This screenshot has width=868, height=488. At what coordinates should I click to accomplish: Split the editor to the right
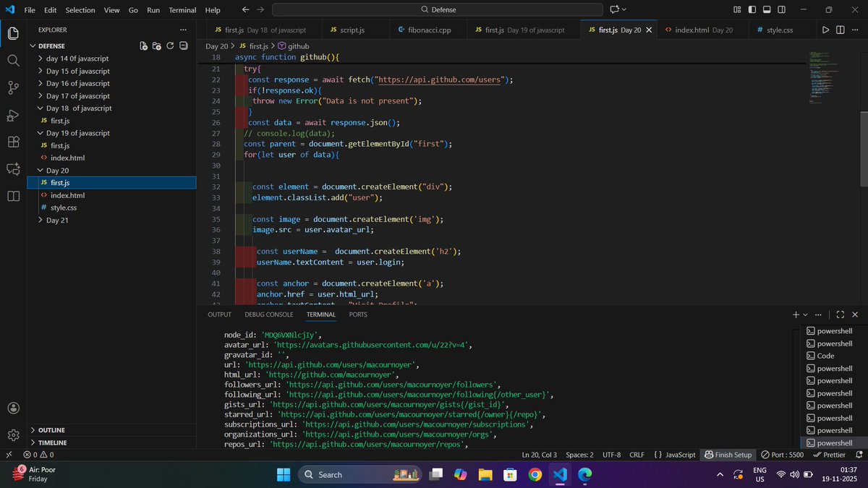(840, 30)
